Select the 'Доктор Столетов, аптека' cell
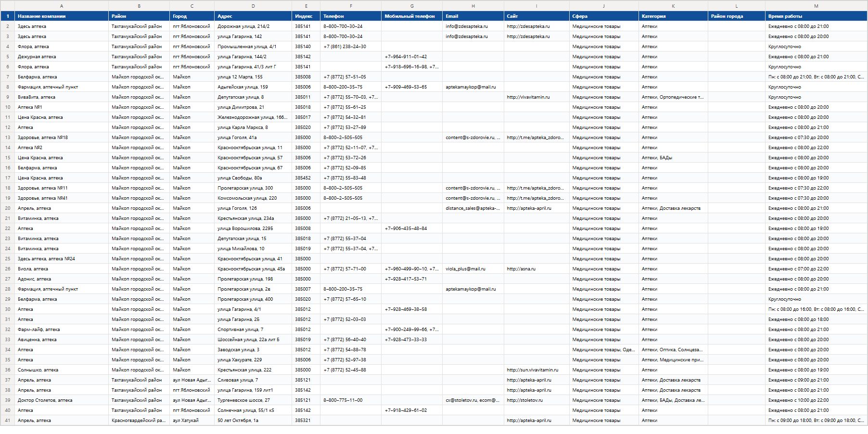 62,400
